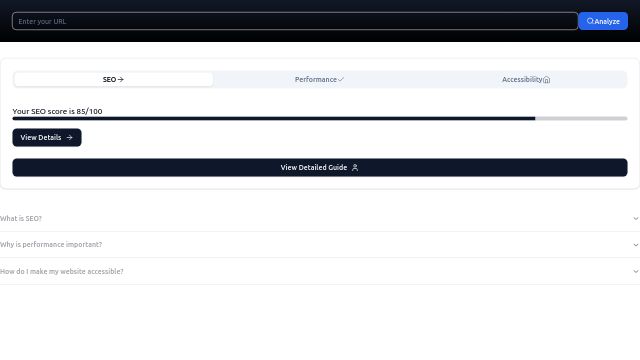
Task: Select the SEO tab
Action: [x=113, y=80]
